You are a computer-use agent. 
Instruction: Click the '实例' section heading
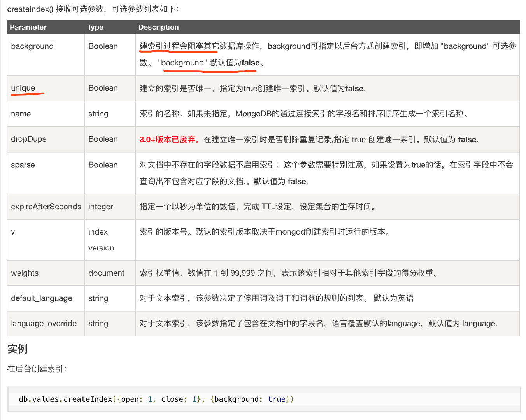tap(18, 349)
